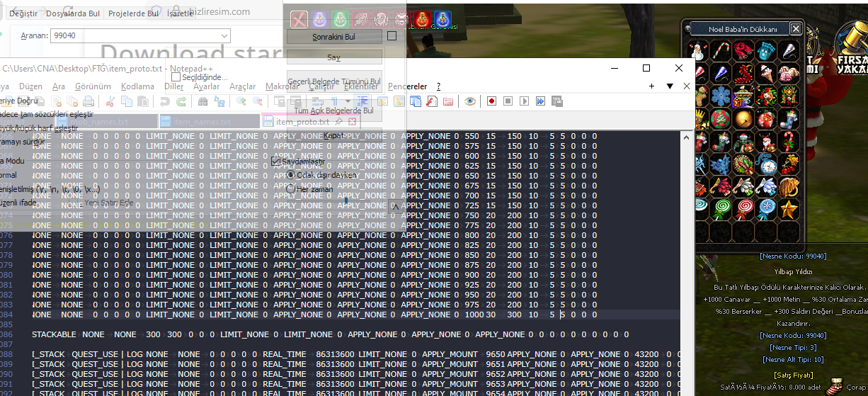Click the Say count button

click(x=334, y=57)
